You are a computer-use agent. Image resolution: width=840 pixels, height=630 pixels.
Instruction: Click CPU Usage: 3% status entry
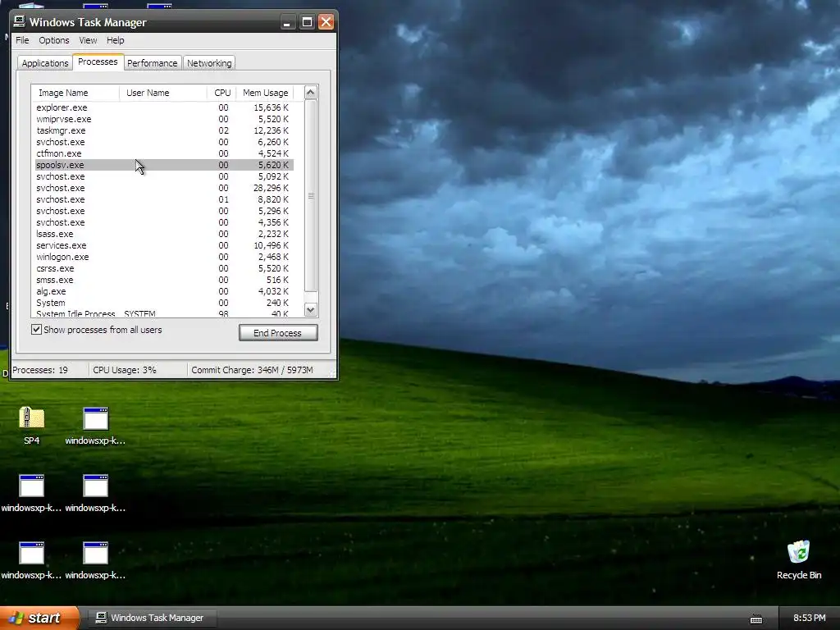[x=125, y=370]
